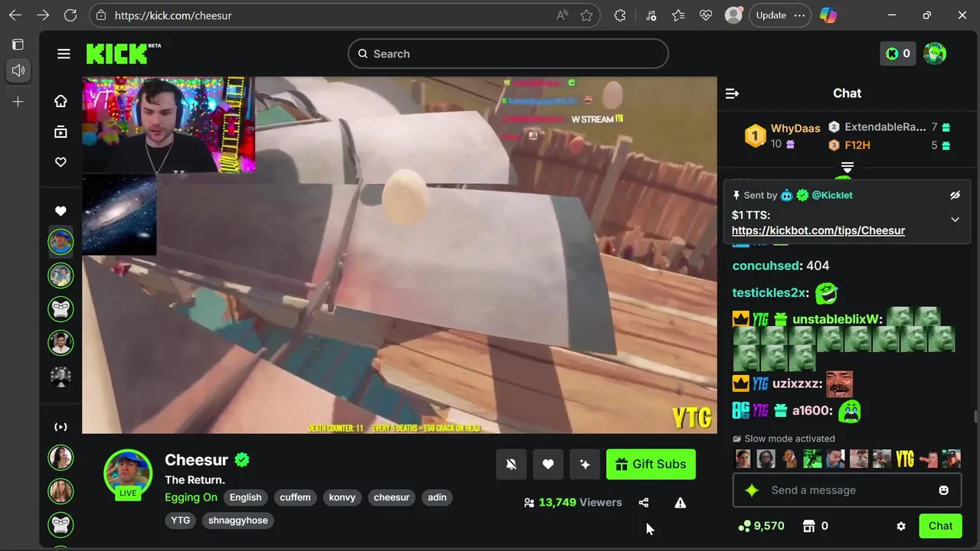Select the cheesur tag
Image resolution: width=980 pixels, height=551 pixels.
pos(391,497)
